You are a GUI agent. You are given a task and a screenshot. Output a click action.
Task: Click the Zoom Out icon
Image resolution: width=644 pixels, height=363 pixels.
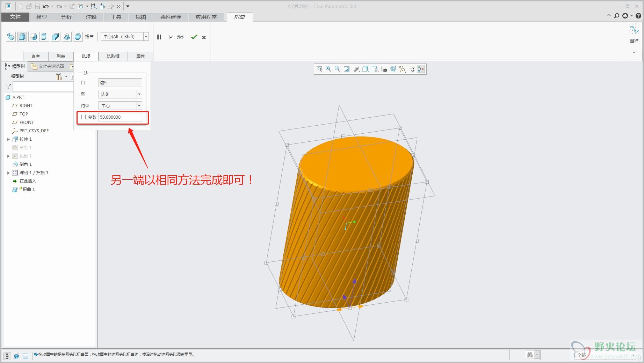pyautogui.click(x=338, y=69)
